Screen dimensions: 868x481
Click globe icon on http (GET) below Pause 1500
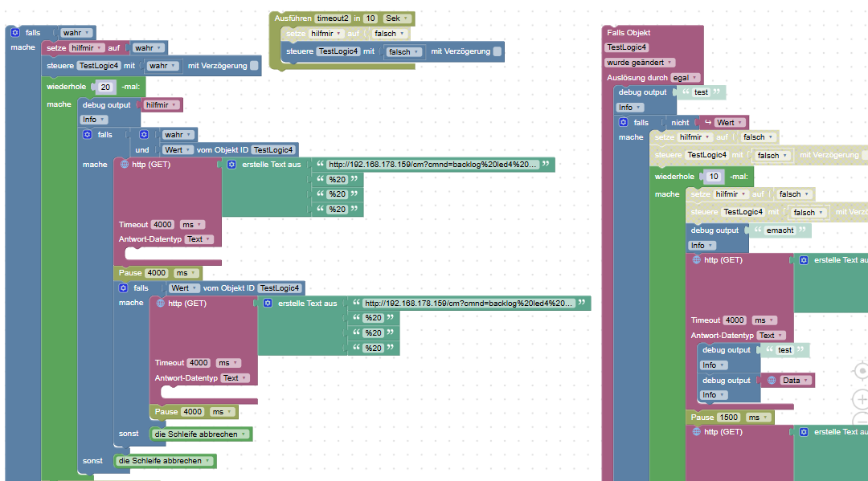[697, 432]
